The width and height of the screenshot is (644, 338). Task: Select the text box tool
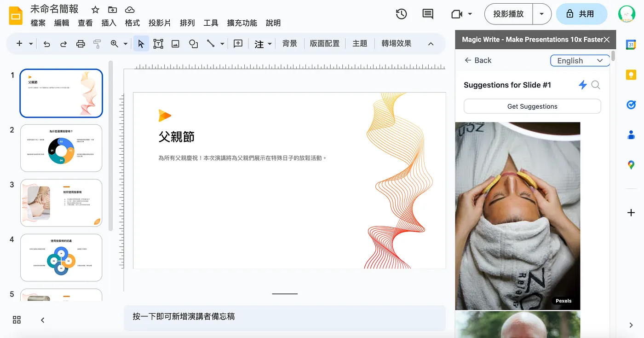[158, 44]
